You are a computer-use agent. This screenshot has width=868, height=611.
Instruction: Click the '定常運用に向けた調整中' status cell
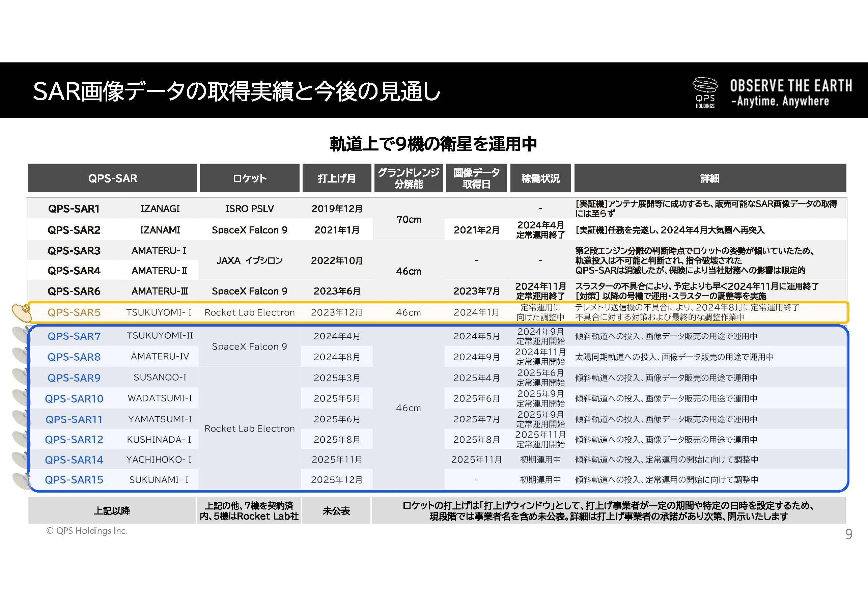tap(540, 312)
